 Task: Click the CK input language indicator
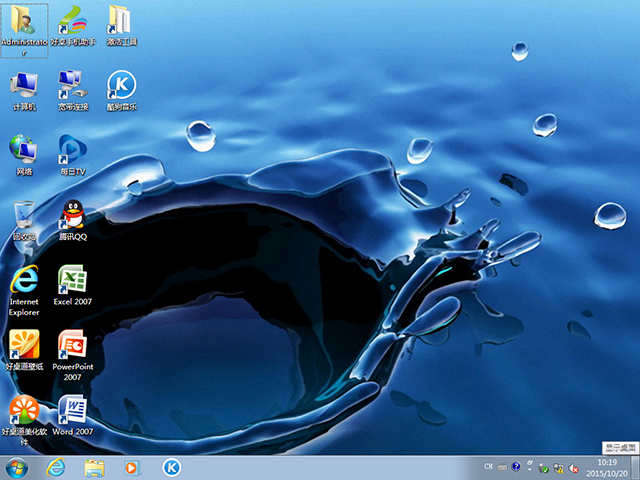click(489, 467)
